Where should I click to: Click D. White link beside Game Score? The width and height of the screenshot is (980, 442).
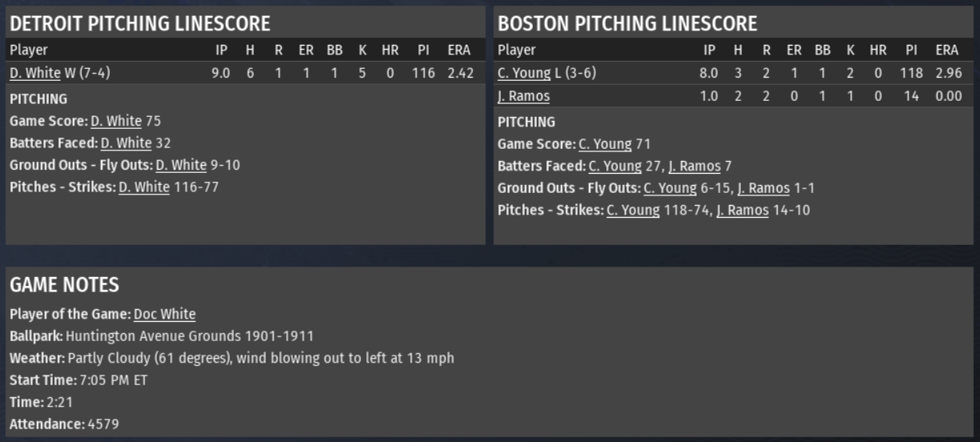pyautogui.click(x=116, y=121)
